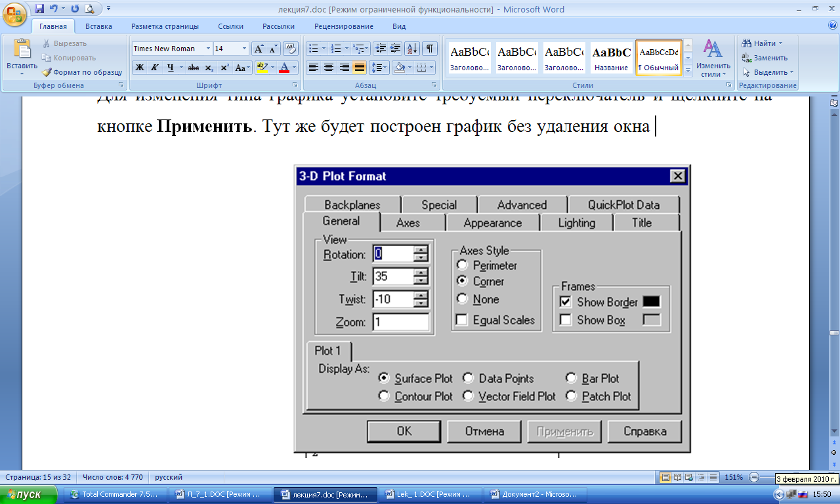The width and height of the screenshot is (840, 504).
Task: Click Replace (Заменить) in Editing group
Action: [765, 58]
